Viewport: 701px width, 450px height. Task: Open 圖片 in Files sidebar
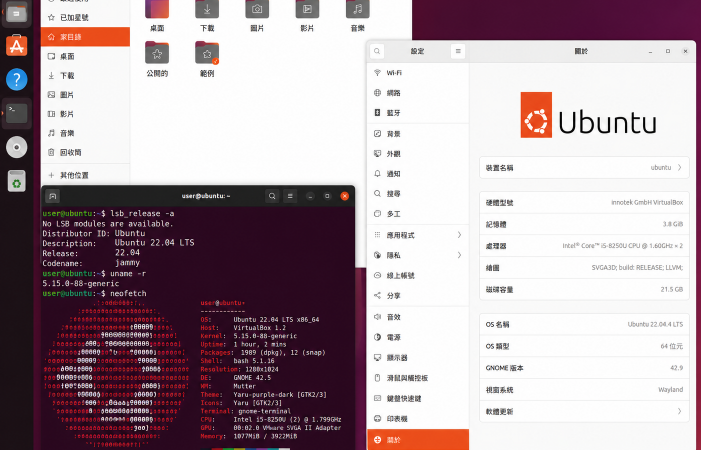click(x=85, y=95)
